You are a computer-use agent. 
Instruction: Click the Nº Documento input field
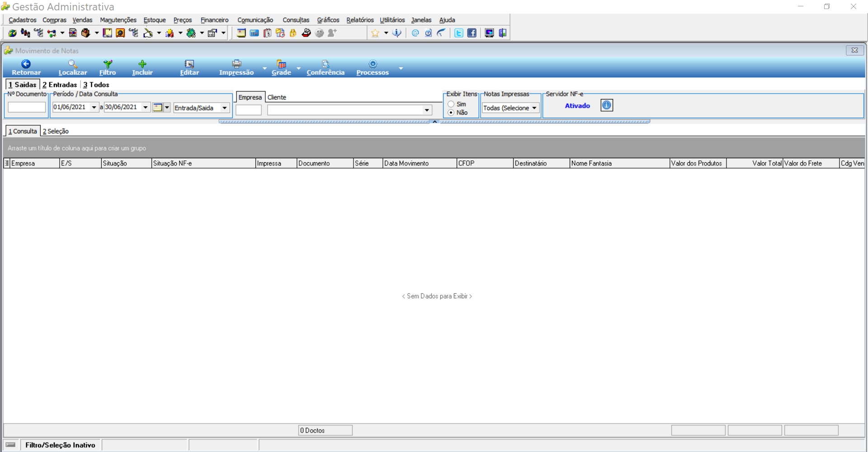pos(27,107)
